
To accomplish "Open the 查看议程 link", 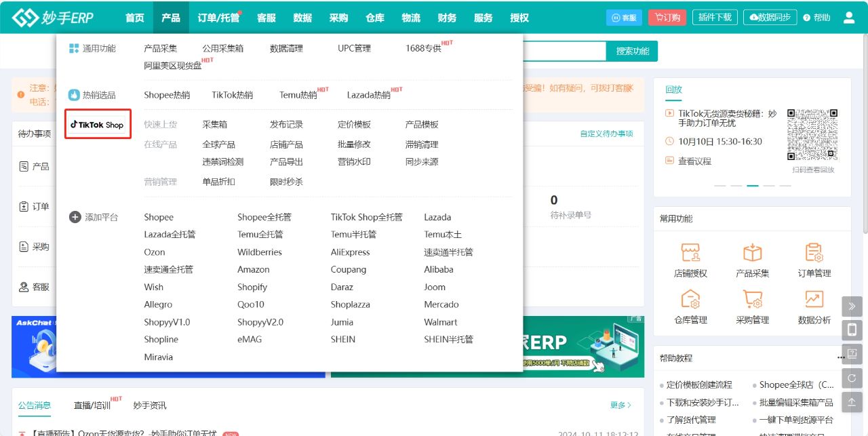I will pyautogui.click(x=694, y=161).
